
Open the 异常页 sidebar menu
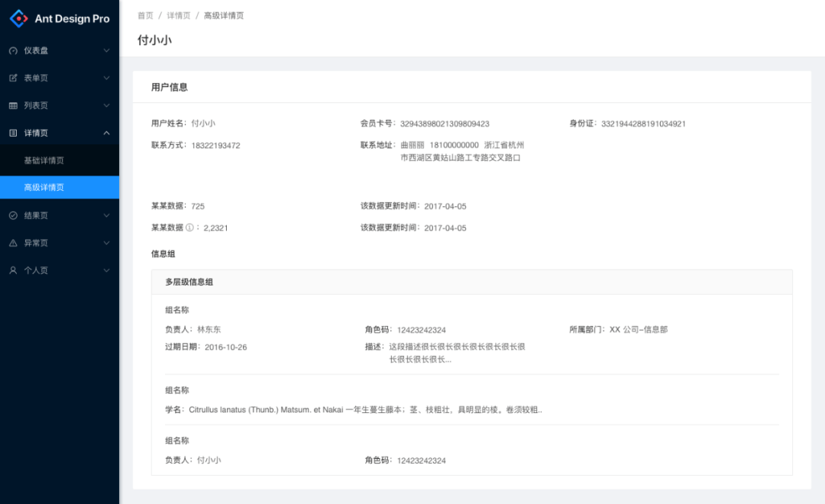[60, 243]
